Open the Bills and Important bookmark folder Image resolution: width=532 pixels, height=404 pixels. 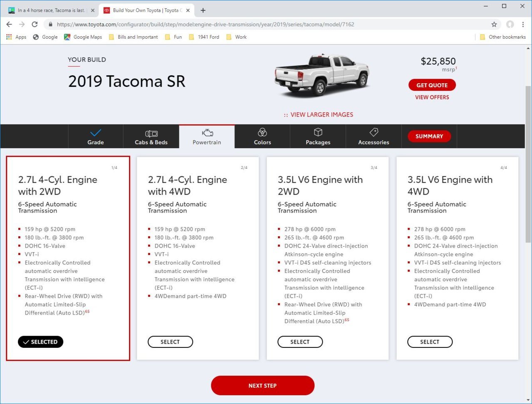click(x=133, y=37)
